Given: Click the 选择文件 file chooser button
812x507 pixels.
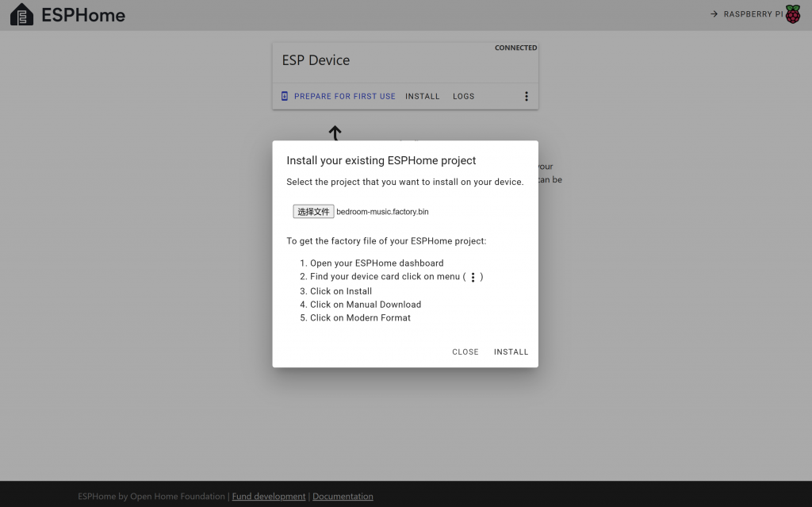Looking at the screenshot, I should point(313,212).
